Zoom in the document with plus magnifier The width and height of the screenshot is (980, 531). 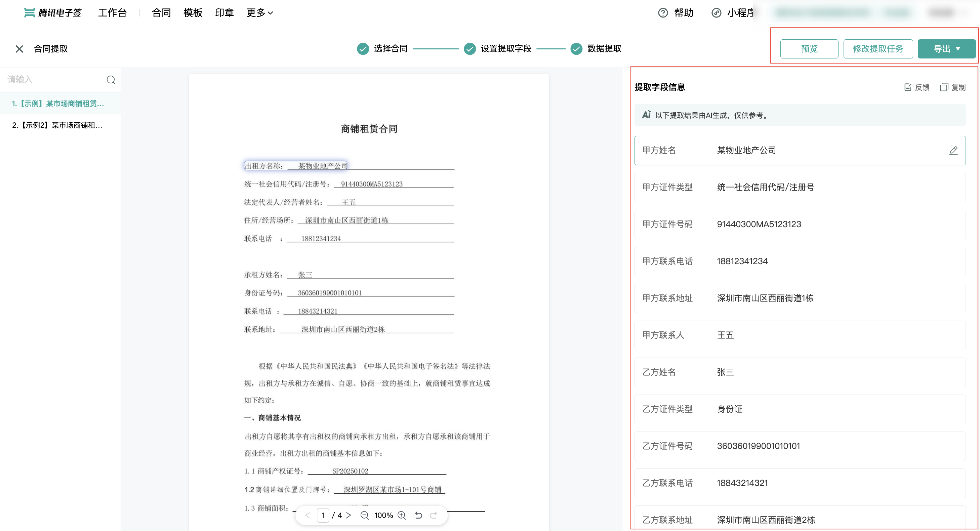pyautogui.click(x=402, y=515)
